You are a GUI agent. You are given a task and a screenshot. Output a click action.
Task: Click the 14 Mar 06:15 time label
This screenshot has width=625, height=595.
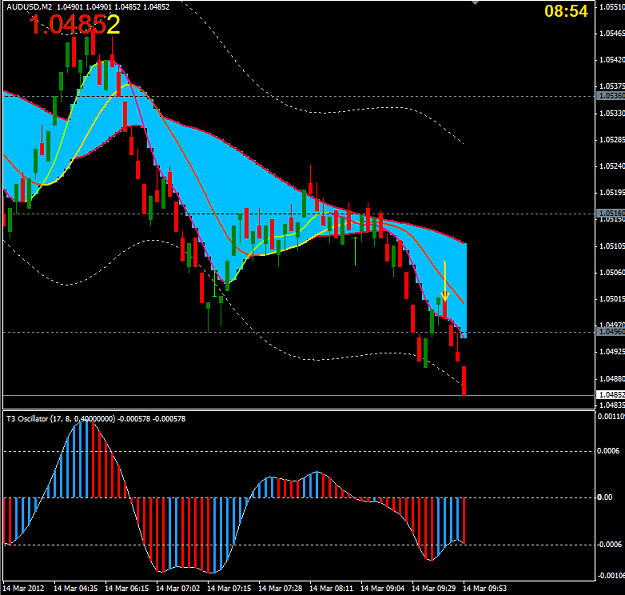click(127, 588)
